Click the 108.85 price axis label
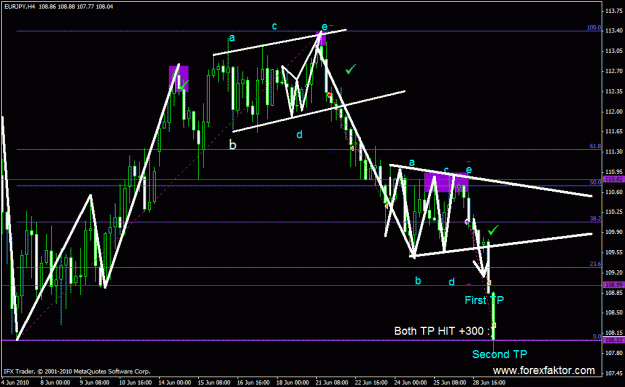 click(x=614, y=293)
